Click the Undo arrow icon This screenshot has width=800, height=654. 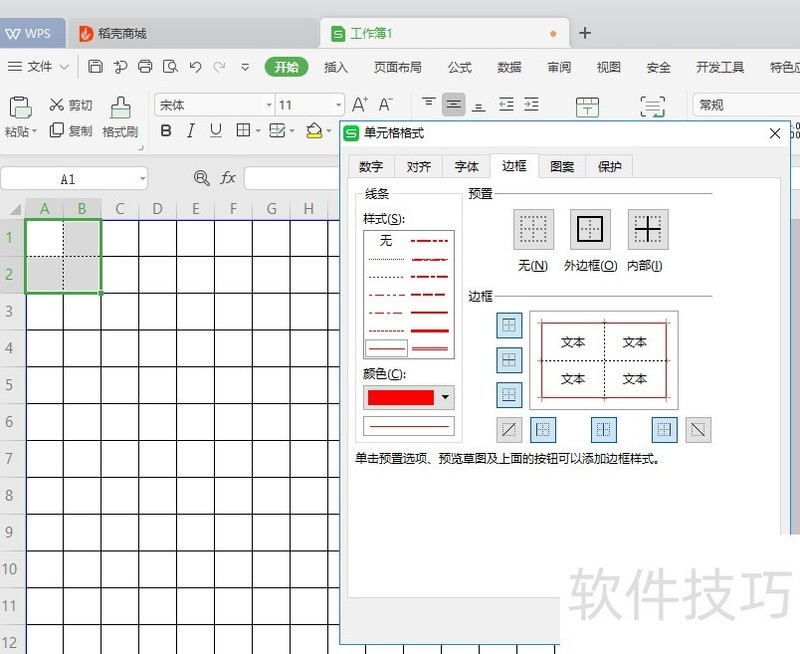click(x=195, y=67)
